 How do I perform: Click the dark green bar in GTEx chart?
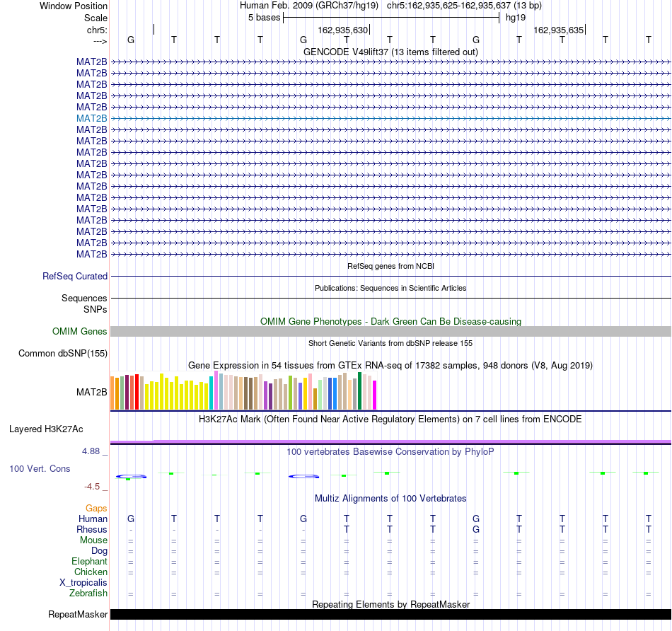tap(360, 391)
